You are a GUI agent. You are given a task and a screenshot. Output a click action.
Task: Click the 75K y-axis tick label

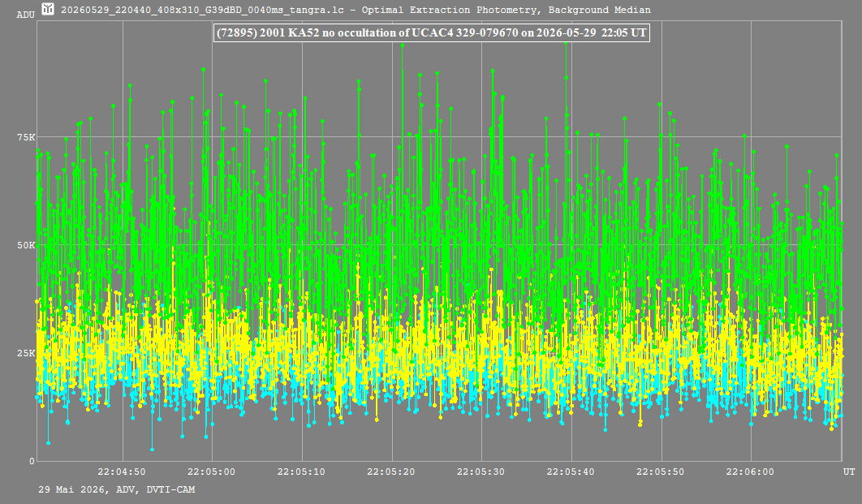pyautogui.click(x=26, y=137)
